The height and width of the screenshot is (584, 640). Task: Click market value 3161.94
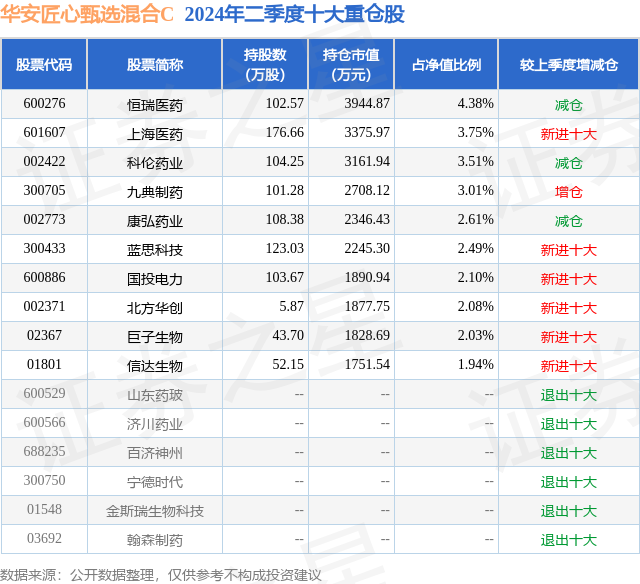367,162
